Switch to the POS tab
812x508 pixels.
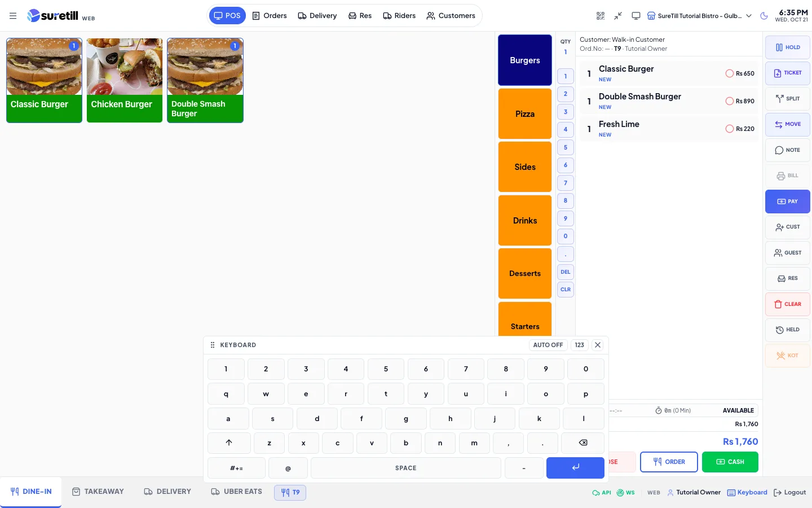[227, 16]
